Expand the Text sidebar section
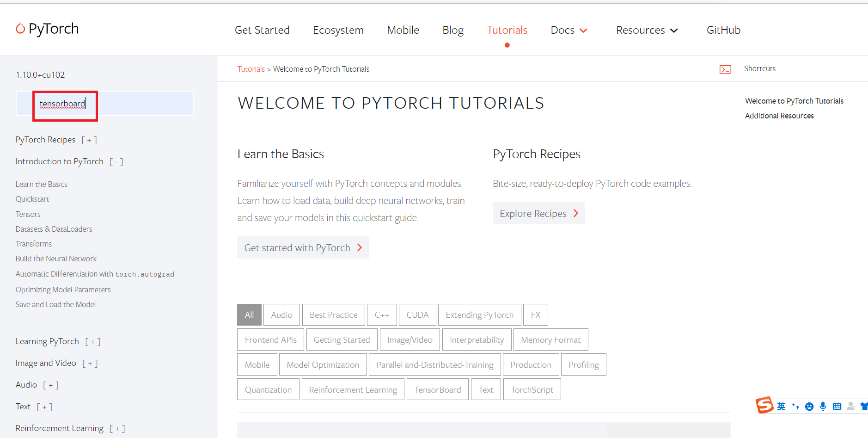The height and width of the screenshot is (438, 868). pyautogui.click(x=44, y=407)
